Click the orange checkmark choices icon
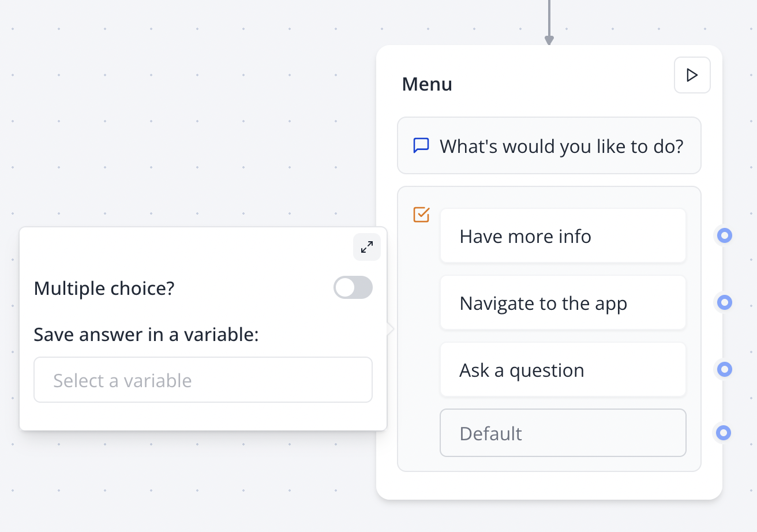The height and width of the screenshot is (532, 757). point(421,214)
